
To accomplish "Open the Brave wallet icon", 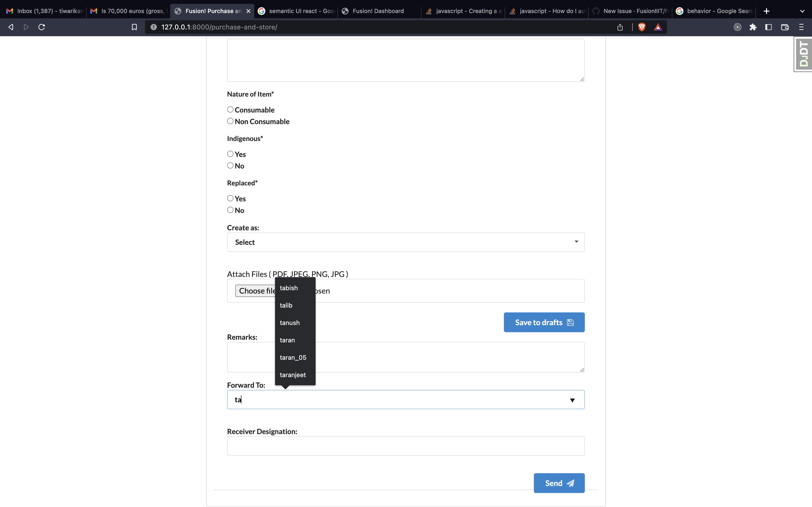I will click(x=784, y=27).
